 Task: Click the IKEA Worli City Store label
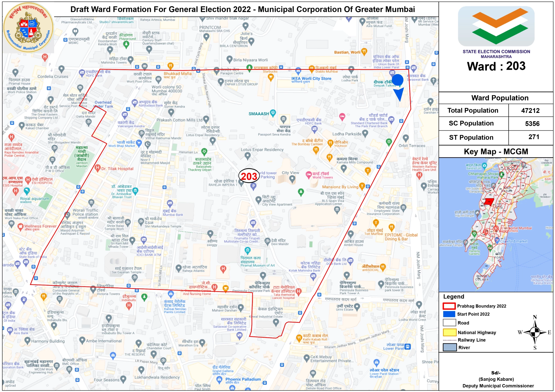[x=311, y=79]
